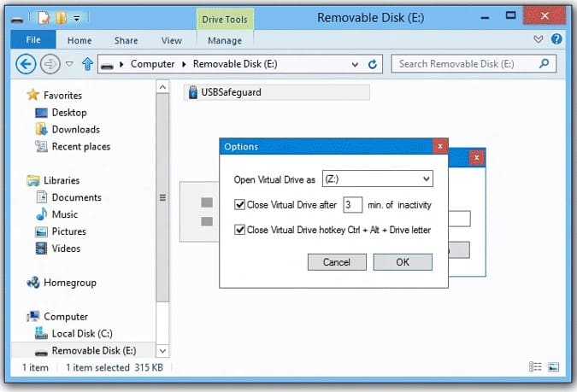Click the navigation pane scroll up arrow
Screen dimensions: 577x392
pyautogui.click(x=162, y=87)
